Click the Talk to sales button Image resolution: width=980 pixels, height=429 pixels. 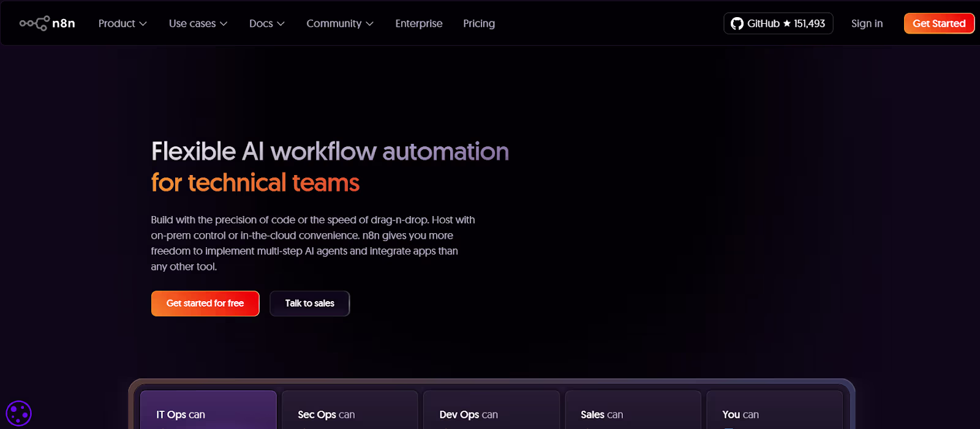pos(310,304)
